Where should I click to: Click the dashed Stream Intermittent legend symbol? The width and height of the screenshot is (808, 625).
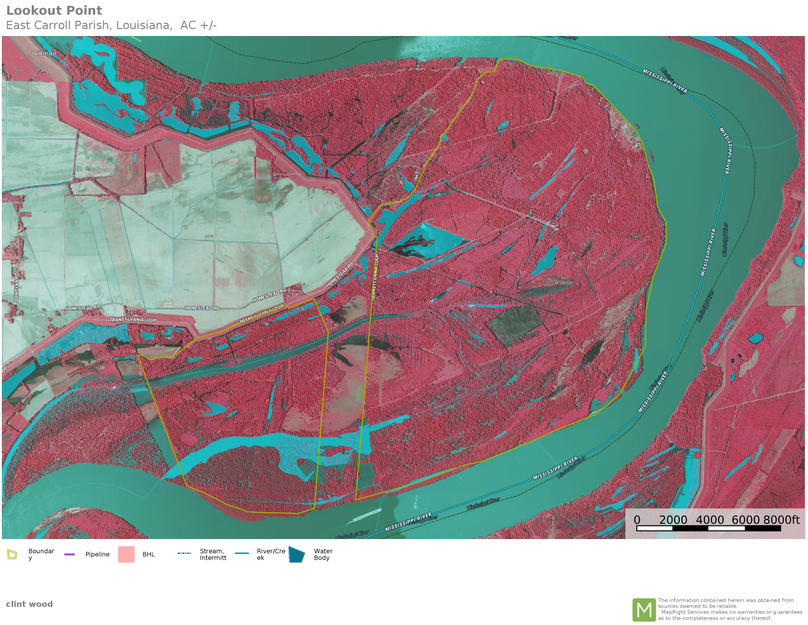pyautogui.click(x=184, y=554)
